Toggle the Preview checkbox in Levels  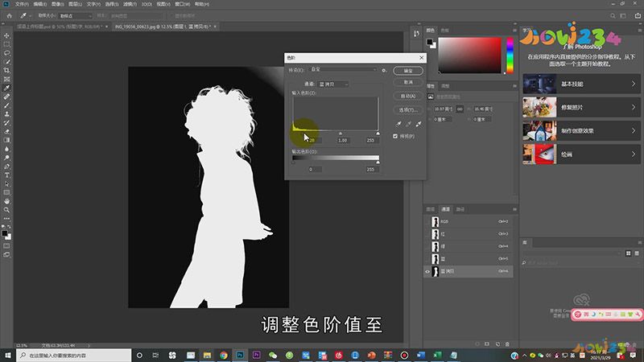coord(395,136)
